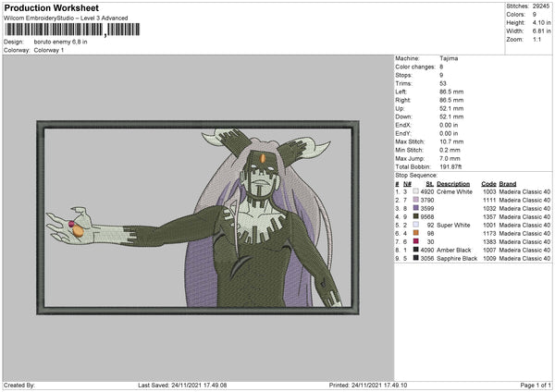Select the EndY value 0.00 in
555x392 pixels.
coord(449,133)
